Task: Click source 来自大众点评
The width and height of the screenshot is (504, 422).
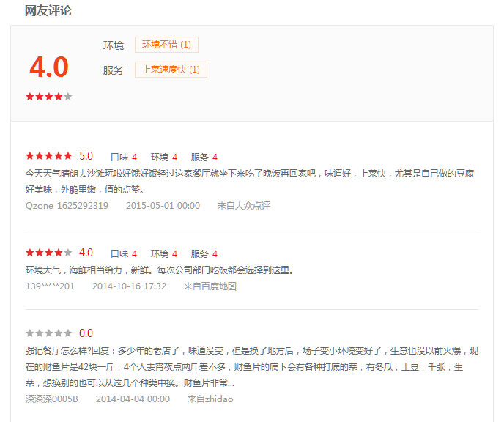Action: coord(244,206)
